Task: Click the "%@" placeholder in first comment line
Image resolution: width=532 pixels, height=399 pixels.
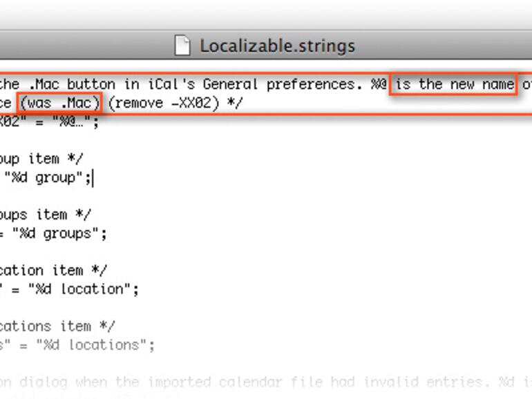Action: point(379,84)
